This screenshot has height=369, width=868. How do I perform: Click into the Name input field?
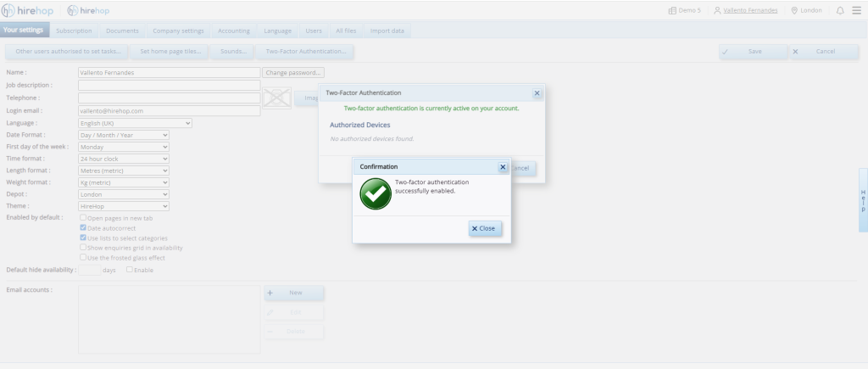169,73
